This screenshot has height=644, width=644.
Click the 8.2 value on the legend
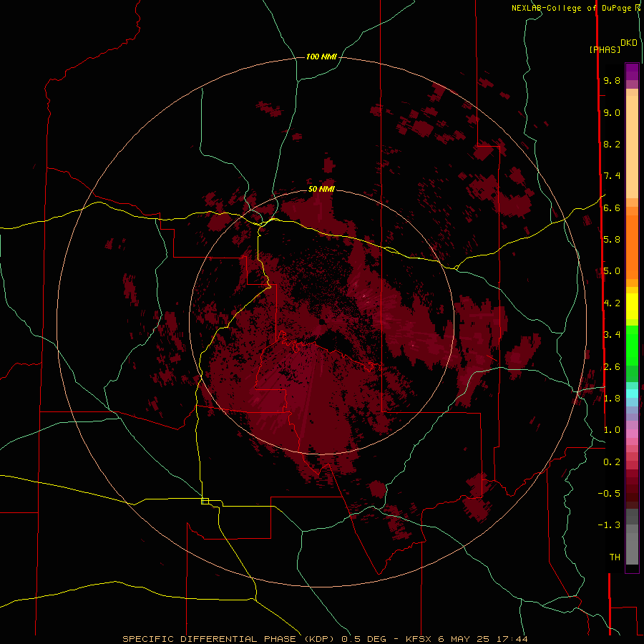(x=612, y=144)
